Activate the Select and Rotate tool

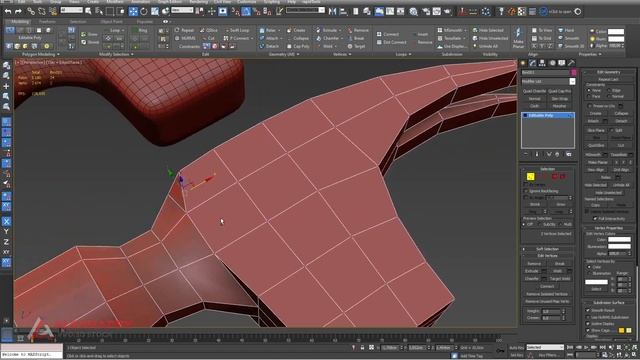(144, 12)
